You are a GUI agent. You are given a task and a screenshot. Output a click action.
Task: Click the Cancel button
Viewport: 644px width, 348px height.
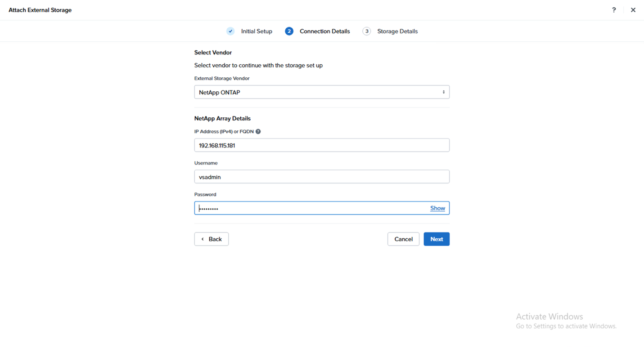click(403, 239)
